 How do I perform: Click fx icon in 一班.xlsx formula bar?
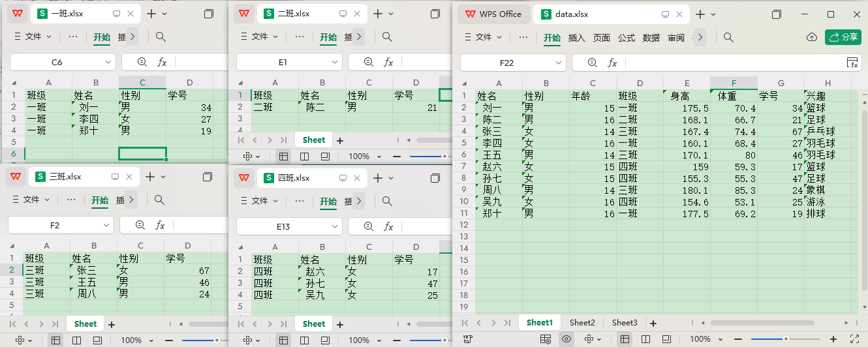tap(162, 63)
